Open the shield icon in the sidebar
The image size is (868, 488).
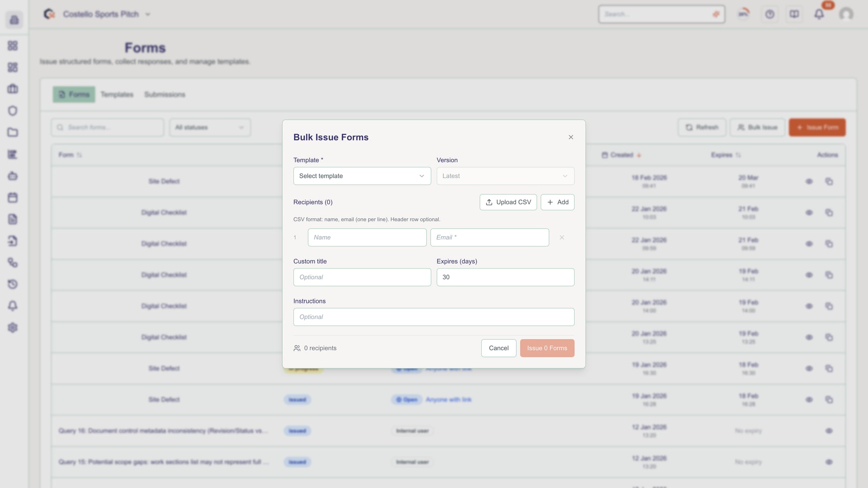click(13, 111)
